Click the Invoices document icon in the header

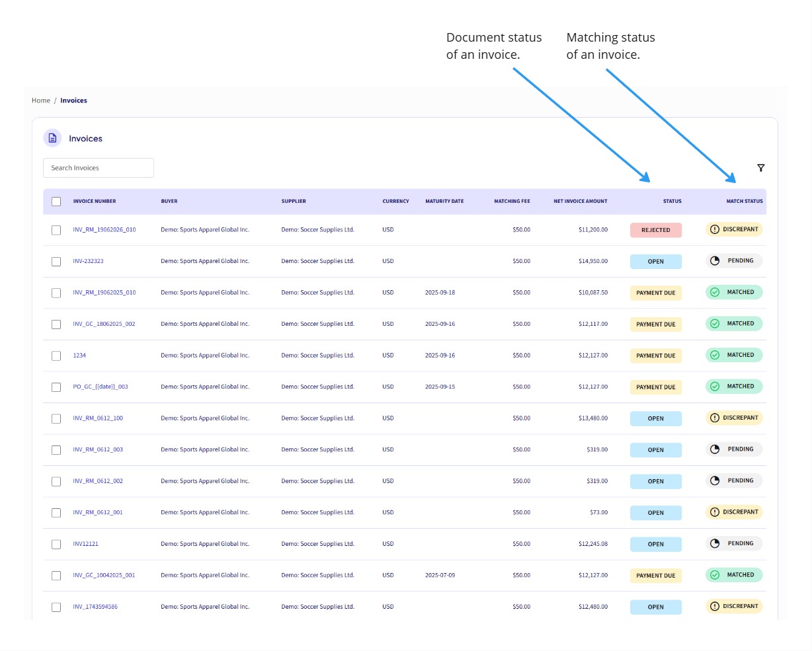coord(52,137)
